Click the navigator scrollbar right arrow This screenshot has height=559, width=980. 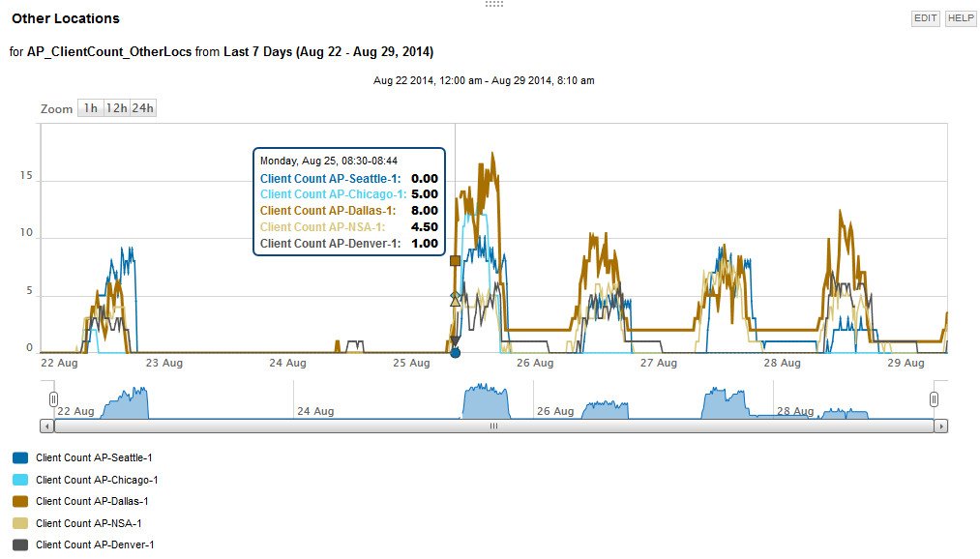(940, 426)
